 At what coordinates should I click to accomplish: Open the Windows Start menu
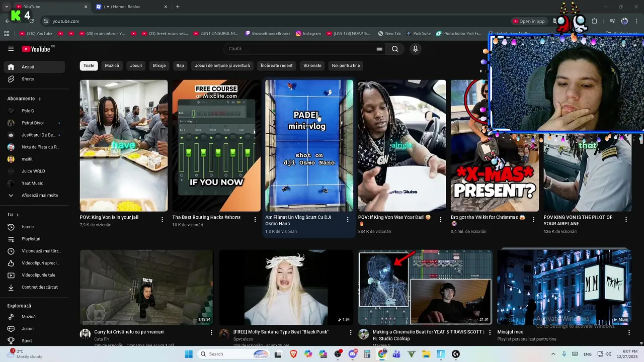tap(189, 354)
